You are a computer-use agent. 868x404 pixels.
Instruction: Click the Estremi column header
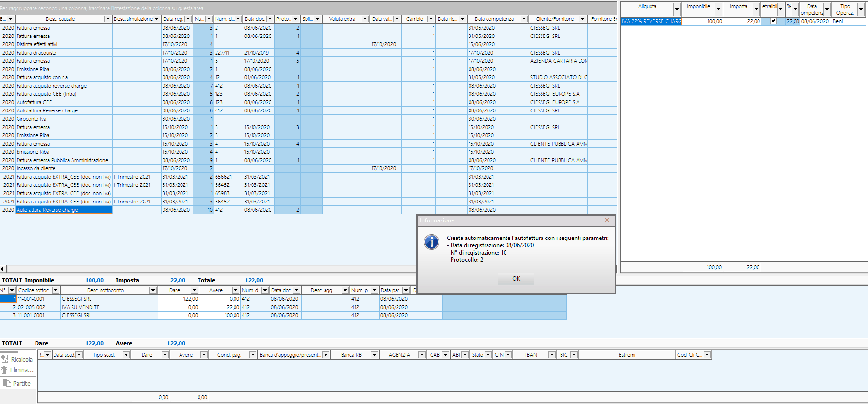tap(627, 355)
